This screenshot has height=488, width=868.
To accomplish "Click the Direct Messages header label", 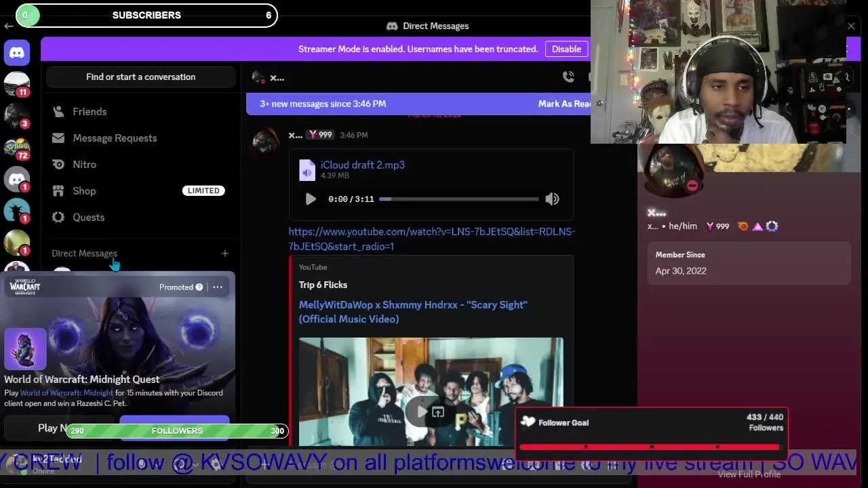I will click(84, 253).
